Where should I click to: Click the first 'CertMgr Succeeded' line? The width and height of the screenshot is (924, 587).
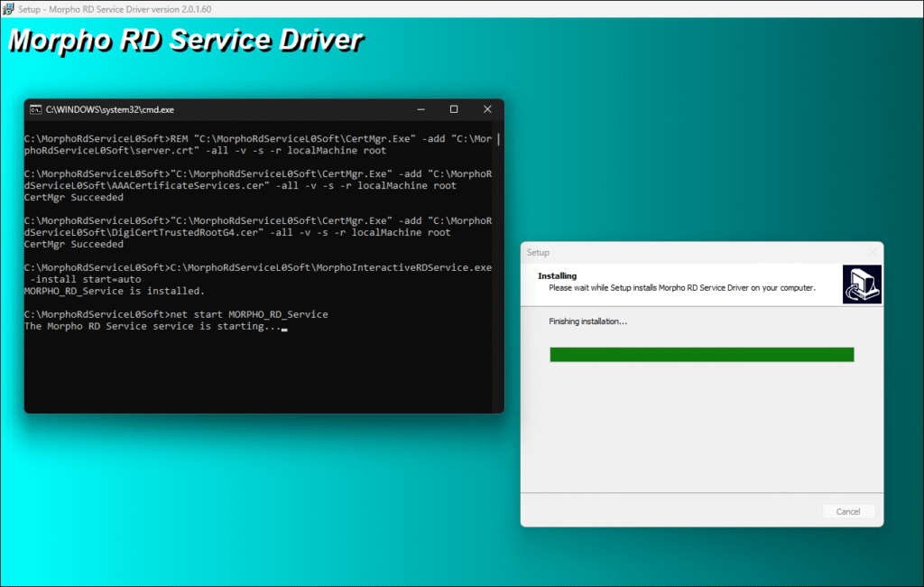74,197
